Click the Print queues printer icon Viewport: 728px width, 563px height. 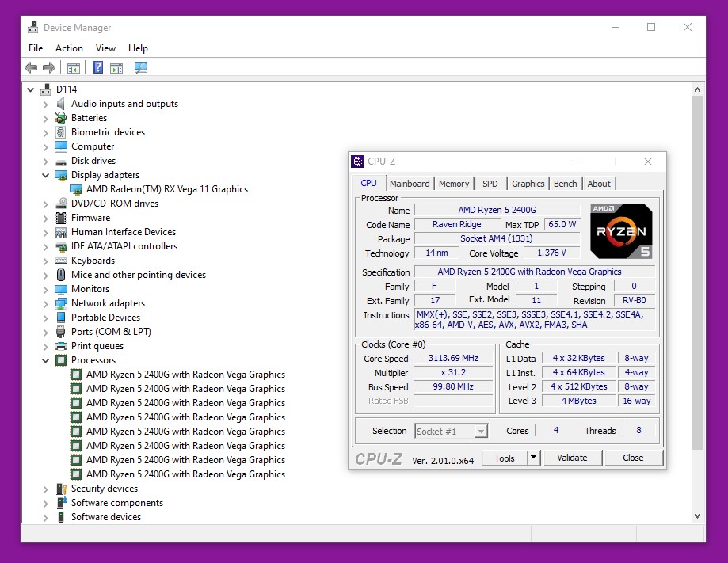click(61, 346)
